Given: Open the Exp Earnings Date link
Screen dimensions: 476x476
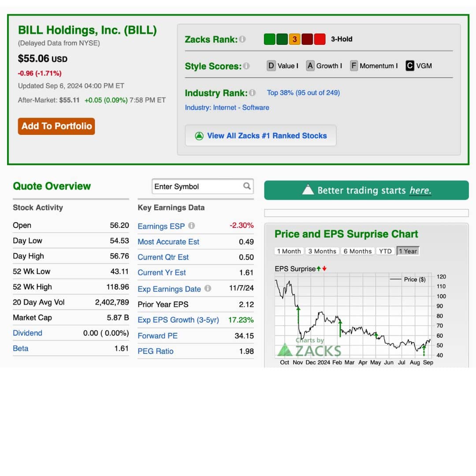Looking at the screenshot, I should pyautogui.click(x=169, y=289).
